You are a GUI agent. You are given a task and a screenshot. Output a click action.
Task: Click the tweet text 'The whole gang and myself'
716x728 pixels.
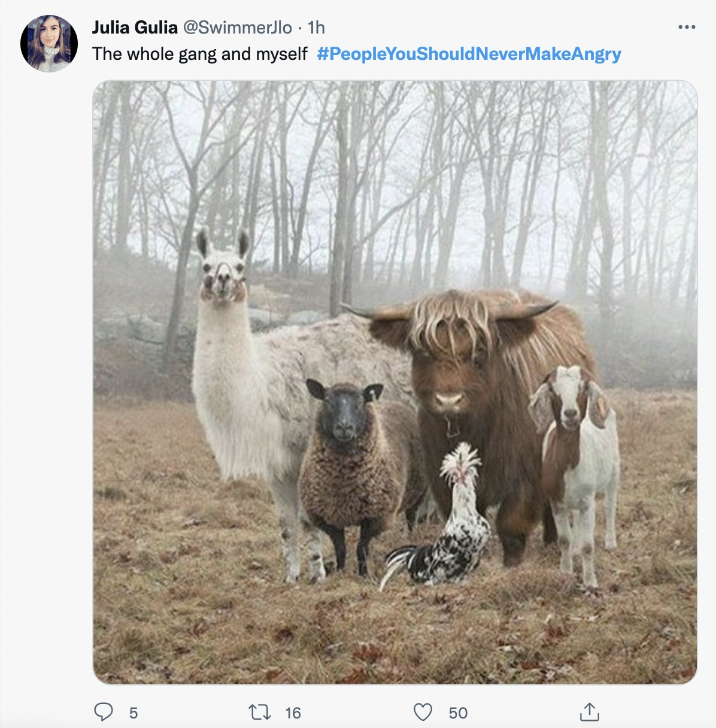pos(200,54)
